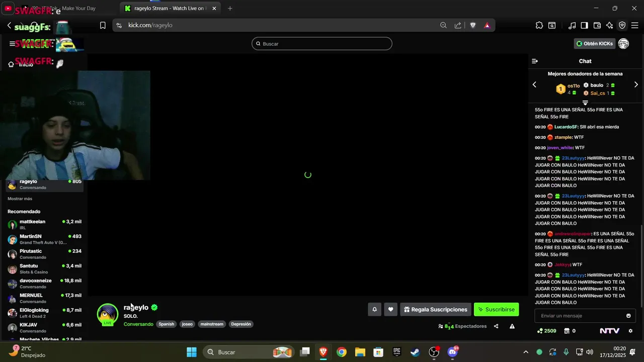Click the zoom magnifier in address bar
644x362 pixels.
[443, 25]
